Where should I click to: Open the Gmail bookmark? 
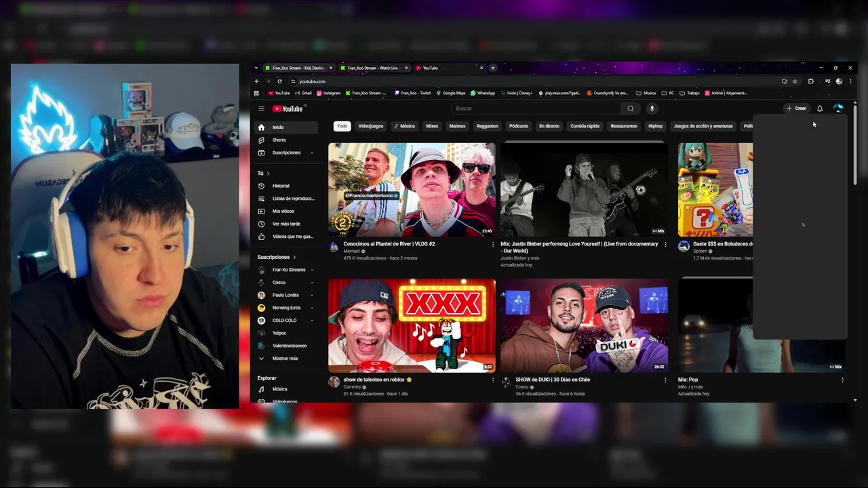(303, 93)
